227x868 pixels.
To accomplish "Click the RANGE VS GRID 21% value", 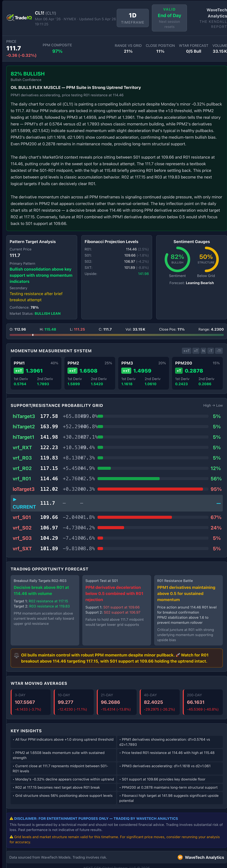I will click(128, 51).
